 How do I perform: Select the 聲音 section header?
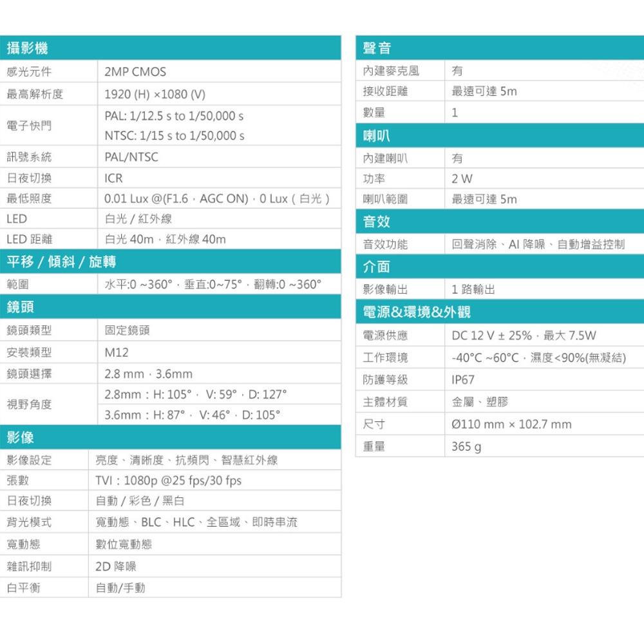(x=374, y=47)
